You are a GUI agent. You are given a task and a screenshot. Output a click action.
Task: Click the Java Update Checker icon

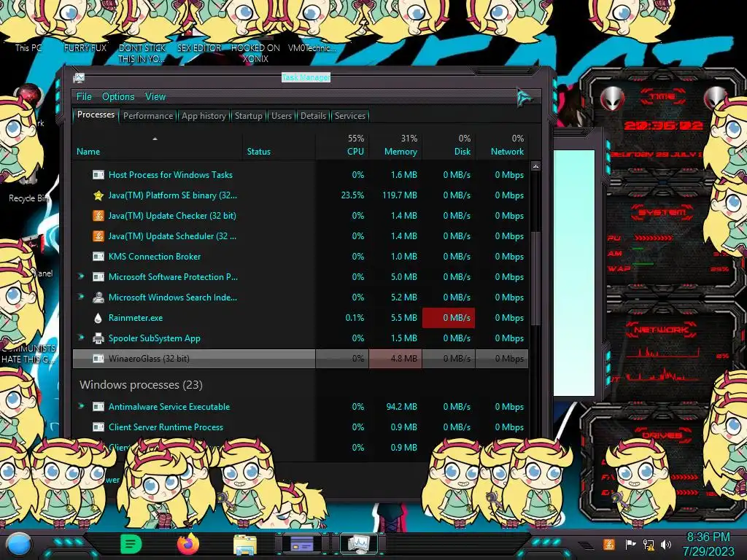point(98,216)
